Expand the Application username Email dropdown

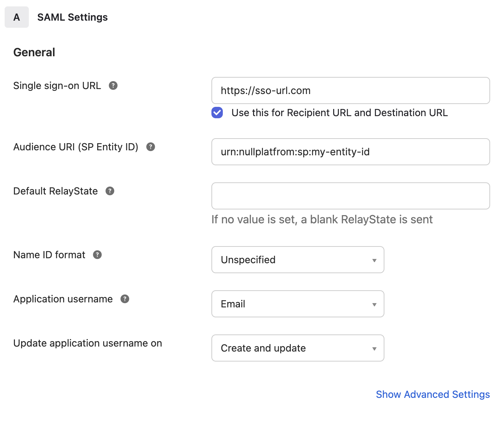point(298,304)
